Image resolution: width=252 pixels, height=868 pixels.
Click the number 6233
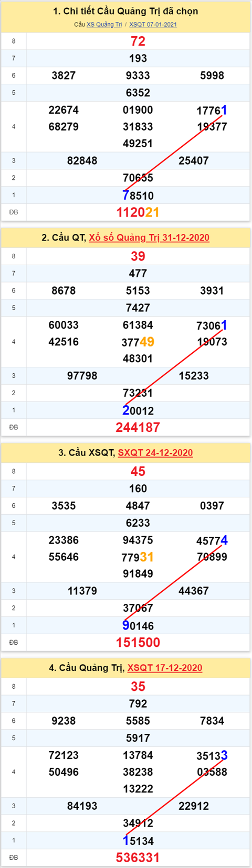(138, 523)
